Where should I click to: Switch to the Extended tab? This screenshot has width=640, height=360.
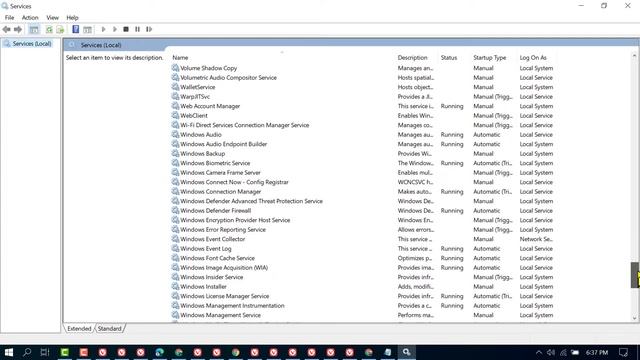(x=79, y=329)
